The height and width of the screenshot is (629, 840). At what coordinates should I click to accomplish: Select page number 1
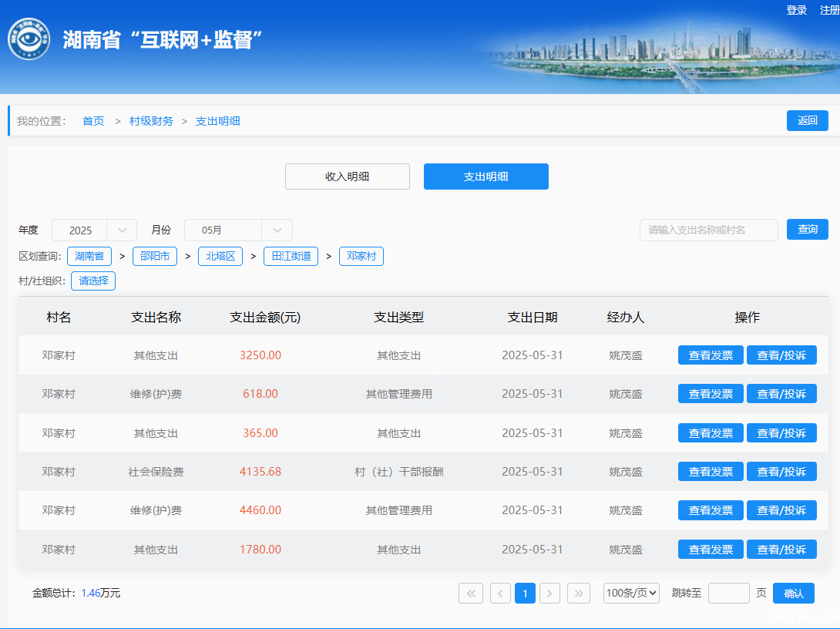click(525, 593)
